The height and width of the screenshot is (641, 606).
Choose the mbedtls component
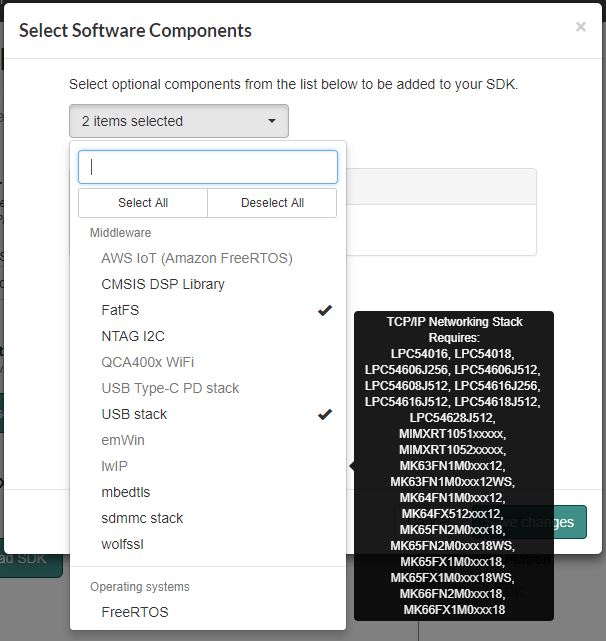(x=126, y=492)
